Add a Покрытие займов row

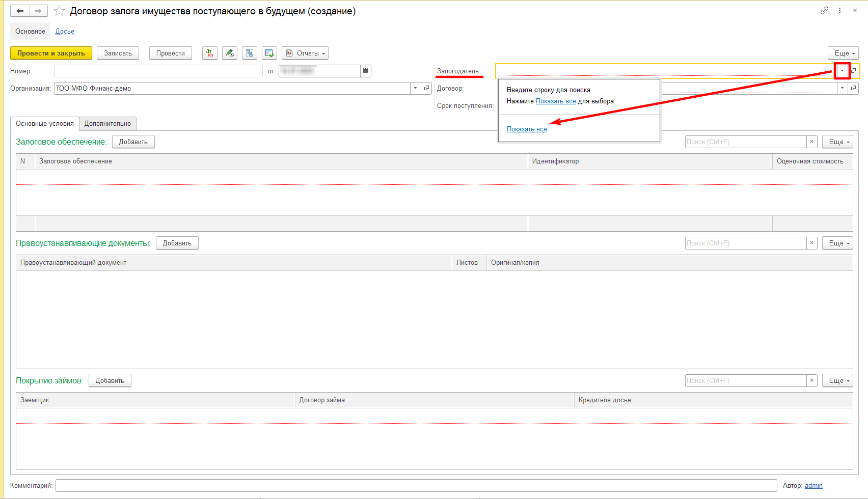click(110, 380)
